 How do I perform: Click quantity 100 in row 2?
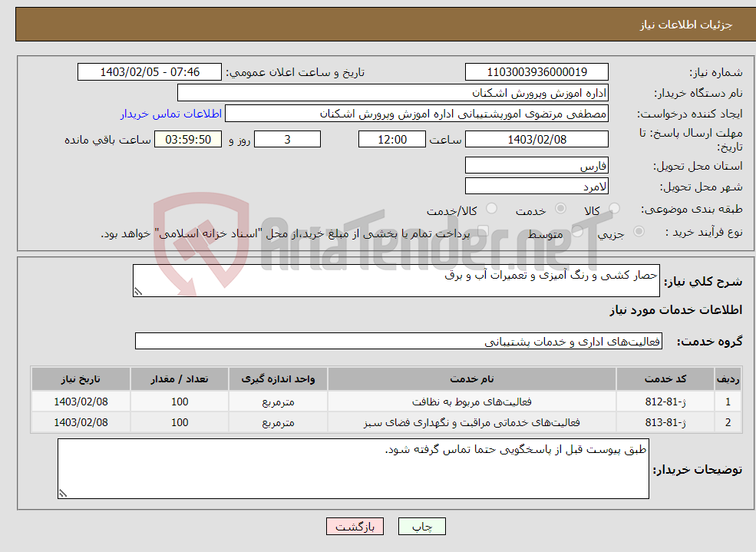click(180, 422)
